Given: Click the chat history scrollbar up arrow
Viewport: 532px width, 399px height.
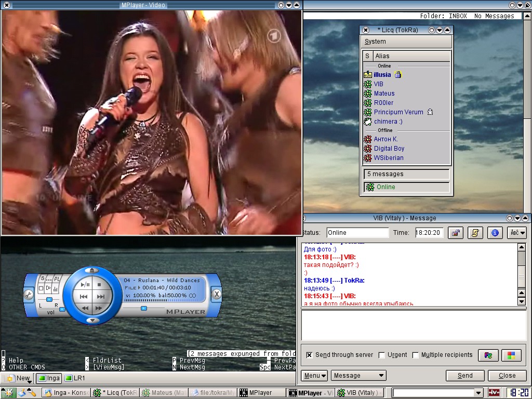Looking at the screenshot, I should (x=522, y=247).
